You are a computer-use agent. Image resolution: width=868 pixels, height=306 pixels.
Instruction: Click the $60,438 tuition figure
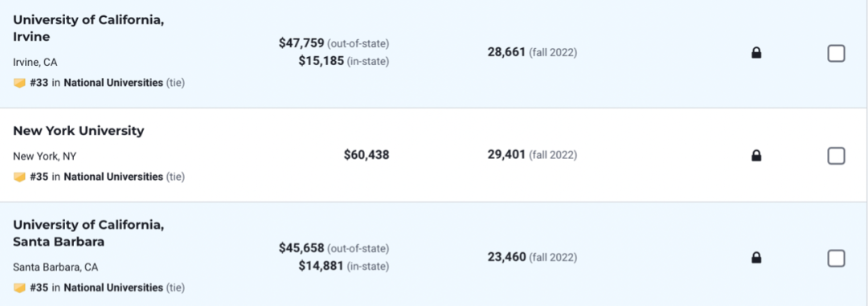coord(366,155)
